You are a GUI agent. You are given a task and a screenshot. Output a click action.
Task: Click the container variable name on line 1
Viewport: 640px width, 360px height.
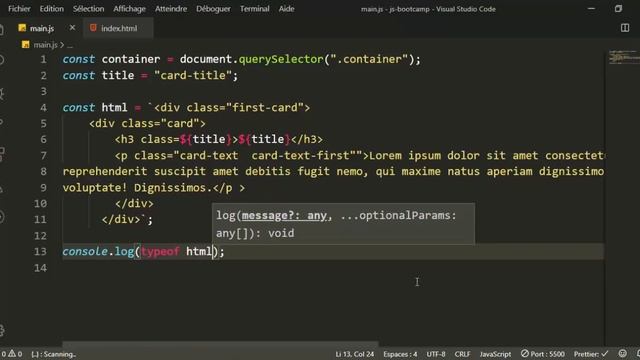pyautogui.click(x=131, y=59)
